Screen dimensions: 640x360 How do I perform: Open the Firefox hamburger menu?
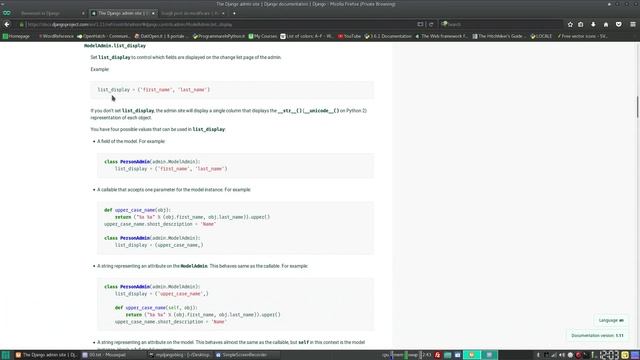click(x=633, y=24)
